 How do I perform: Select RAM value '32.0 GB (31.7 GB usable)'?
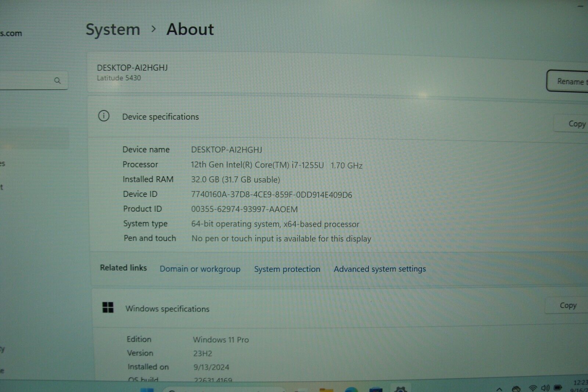pos(235,179)
